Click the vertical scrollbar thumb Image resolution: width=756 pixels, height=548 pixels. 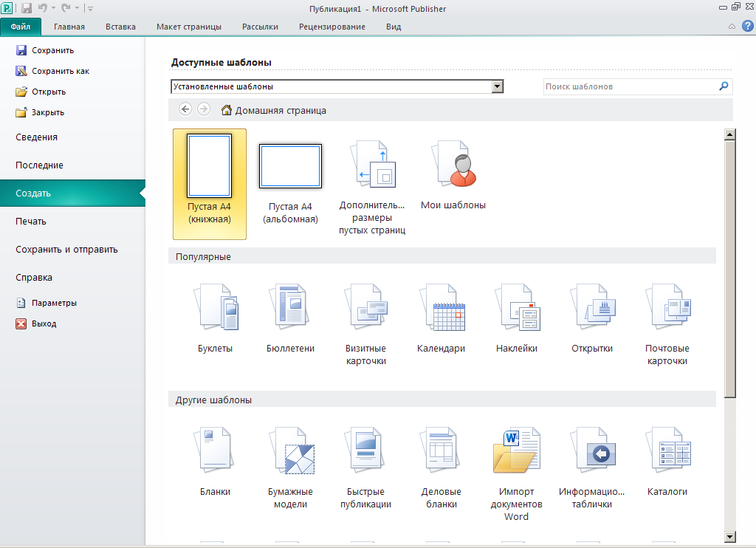coord(730,269)
